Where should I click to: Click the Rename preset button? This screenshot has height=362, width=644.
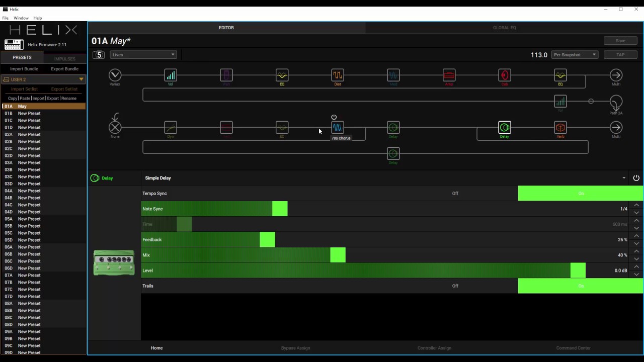(69, 99)
